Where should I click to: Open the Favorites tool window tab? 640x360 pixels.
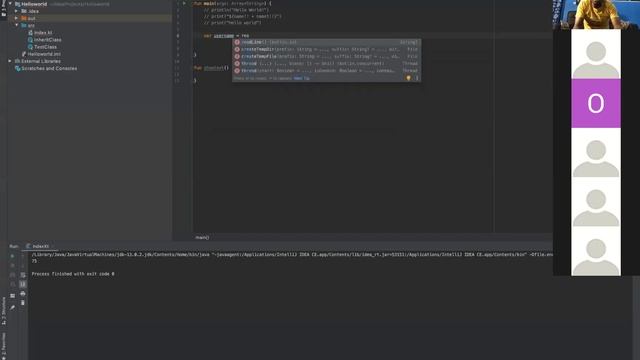(3, 346)
